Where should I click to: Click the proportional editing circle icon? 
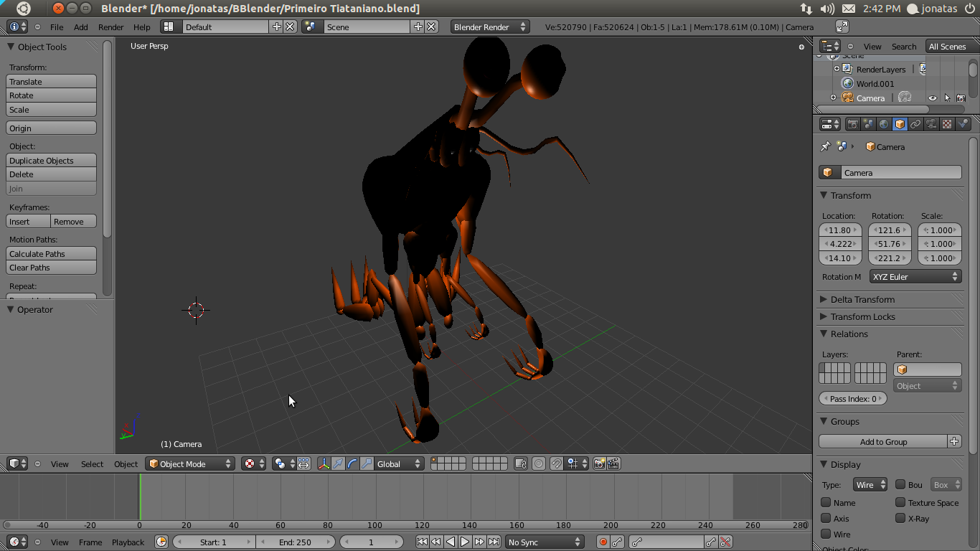click(539, 464)
